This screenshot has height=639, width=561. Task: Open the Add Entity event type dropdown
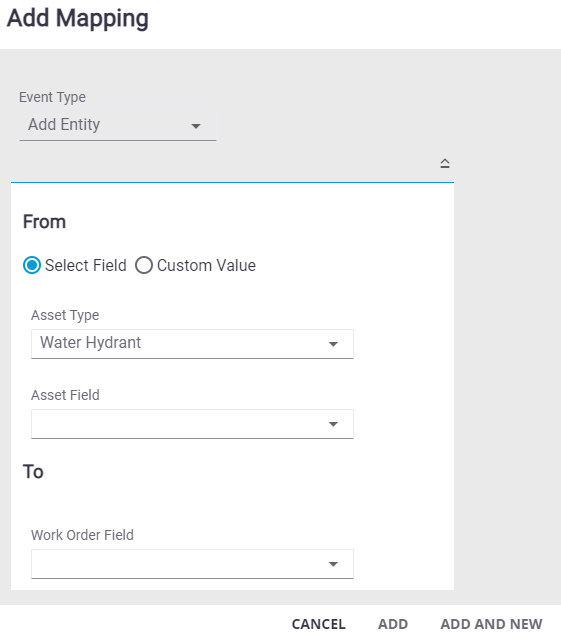pos(118,125)
